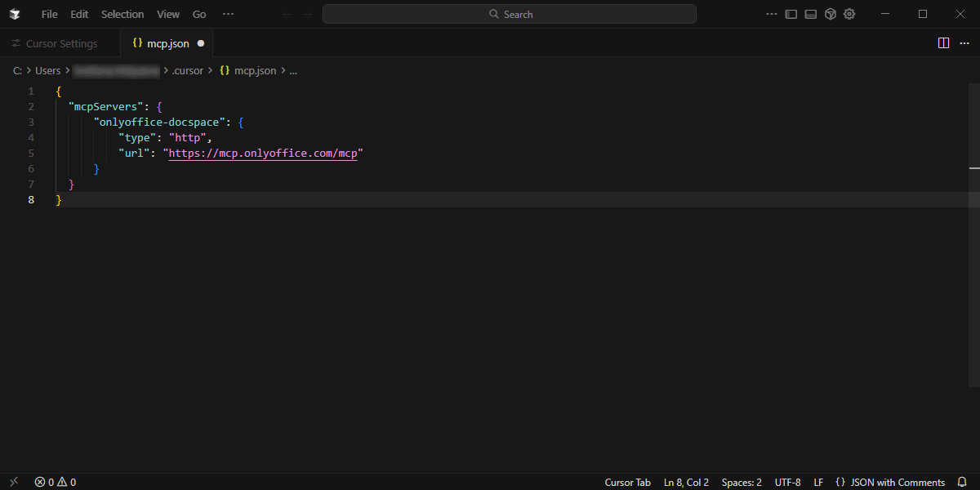Click the Search bar at top

tap(509, 14)
